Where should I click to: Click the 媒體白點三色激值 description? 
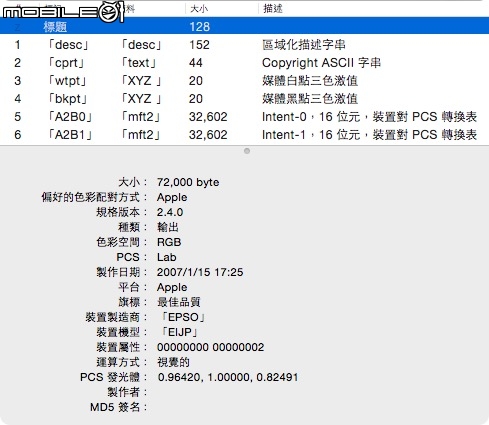[310, 81]
